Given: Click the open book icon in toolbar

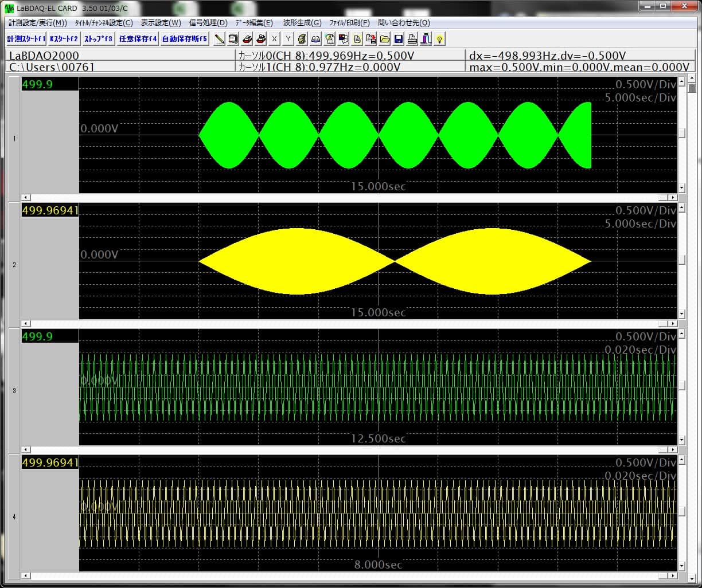Looking at the screenshot, I should click(316, 39).
